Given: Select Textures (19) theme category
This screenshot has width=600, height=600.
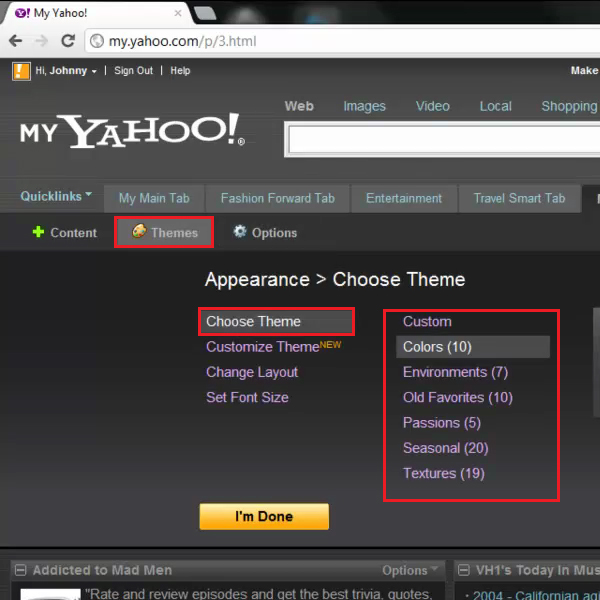Looking at the screenshot, I should [x=444, y=473].
